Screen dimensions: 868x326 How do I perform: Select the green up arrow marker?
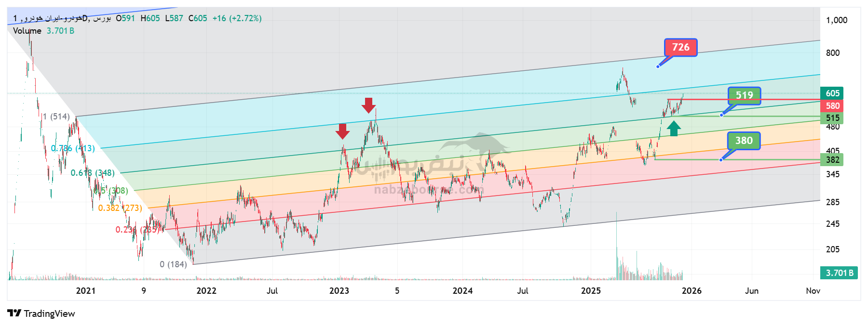pos(674,129)
